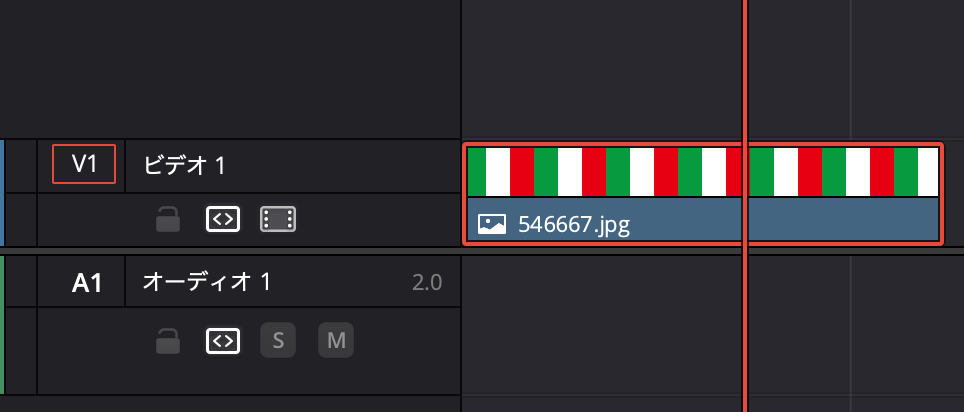Click the still image icon on the clip
This screenshot has height=412, width=964.
[491, 224]
